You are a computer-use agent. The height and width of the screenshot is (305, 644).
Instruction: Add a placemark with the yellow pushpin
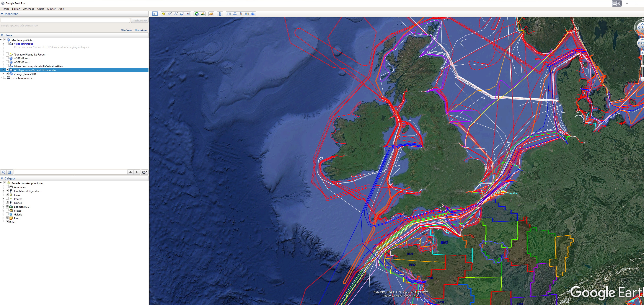pyautogui.click(x=163, y=14)
